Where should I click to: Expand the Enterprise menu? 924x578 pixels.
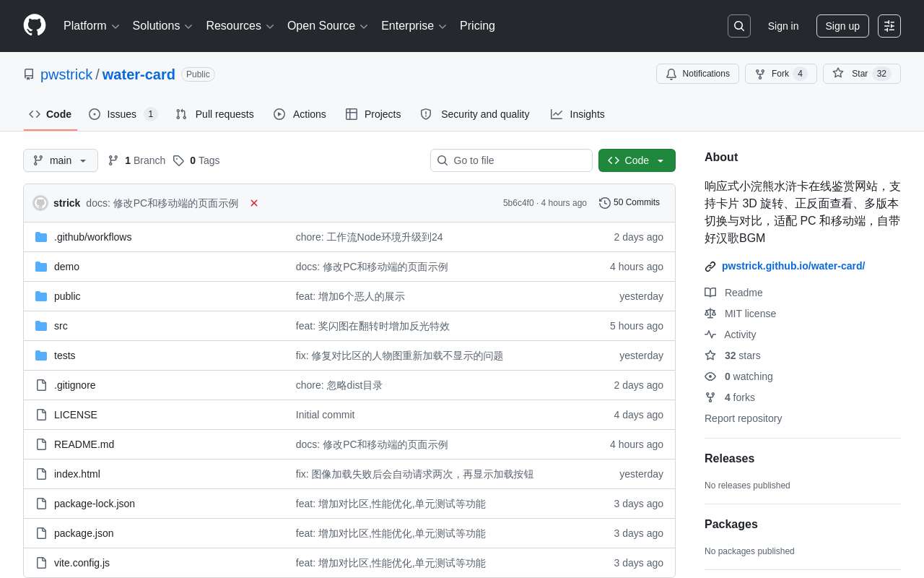414,26
